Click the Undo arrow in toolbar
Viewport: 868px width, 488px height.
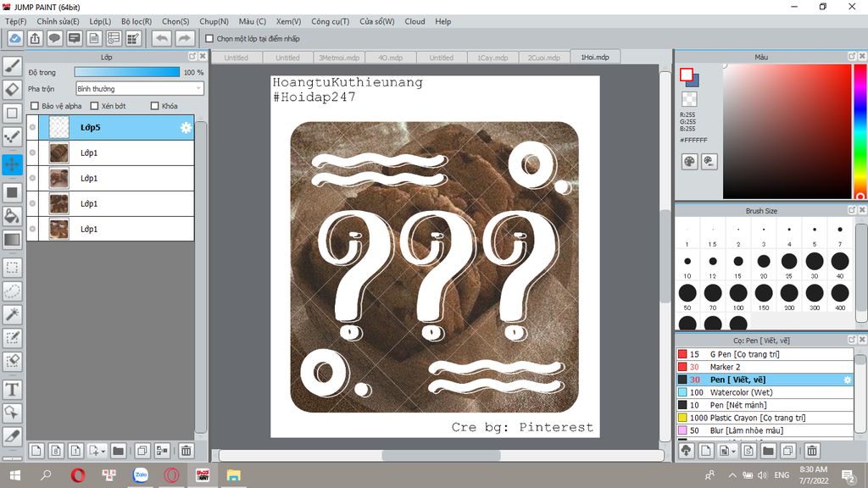[162, 38]
